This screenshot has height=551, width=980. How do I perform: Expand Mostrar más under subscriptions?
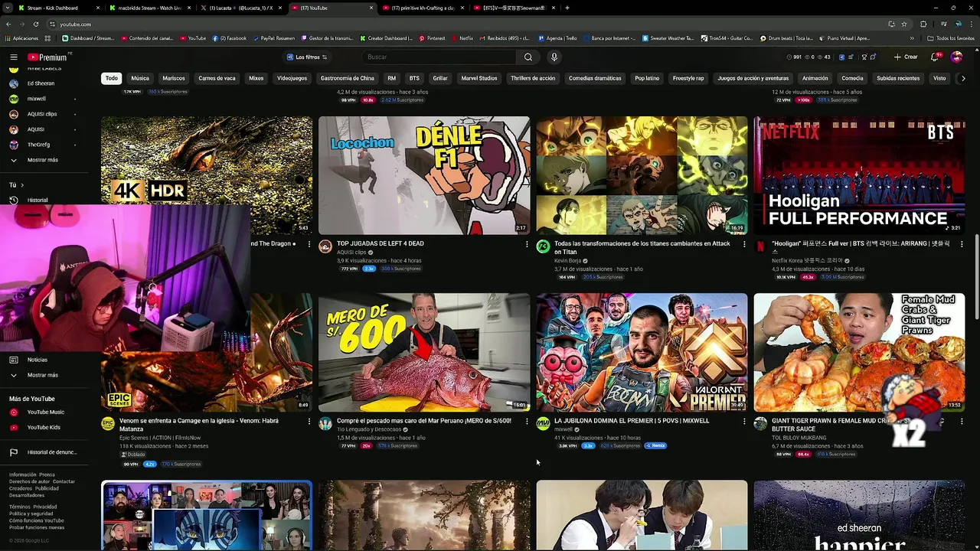[x=42, y=160]
